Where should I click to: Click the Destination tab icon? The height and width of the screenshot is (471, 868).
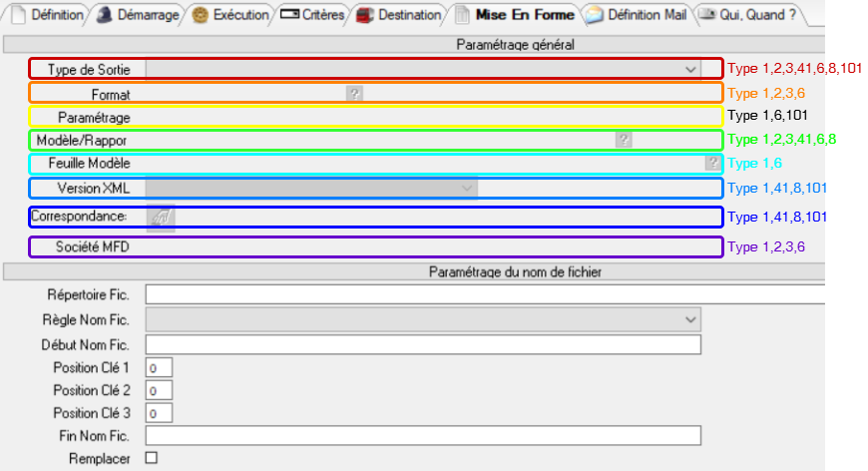[x=365, y=15]
